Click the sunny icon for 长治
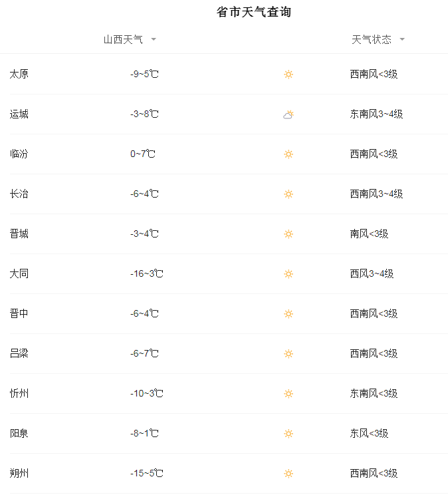This screenshot has height=503, width=448. click(288, 194)
